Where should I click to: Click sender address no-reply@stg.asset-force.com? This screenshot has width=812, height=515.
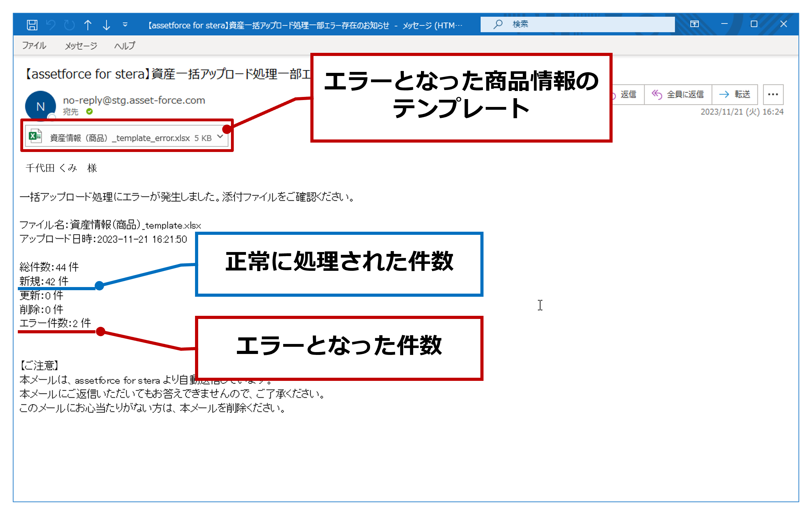pyautogui.click(x=134, y=100)
